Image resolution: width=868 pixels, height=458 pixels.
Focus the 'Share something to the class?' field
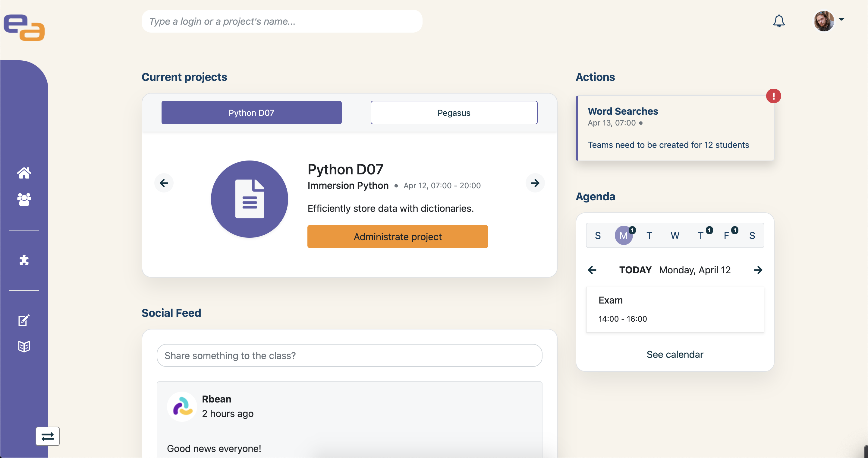point(349,355)
